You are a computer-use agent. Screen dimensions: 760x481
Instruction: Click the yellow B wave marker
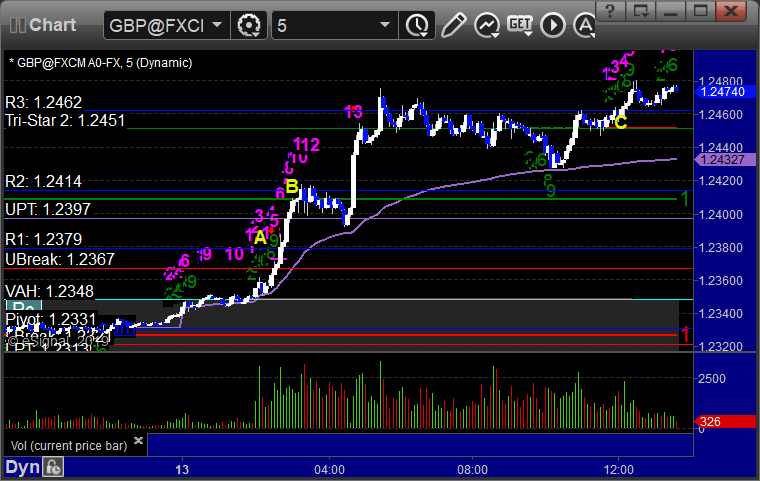tap(292, 186)
